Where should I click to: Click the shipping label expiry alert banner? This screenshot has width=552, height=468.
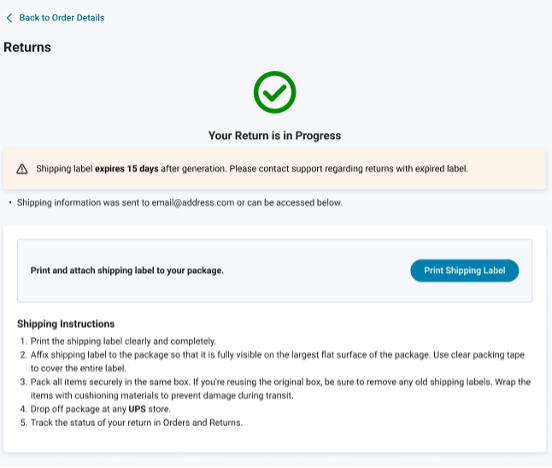pos(275,169)
